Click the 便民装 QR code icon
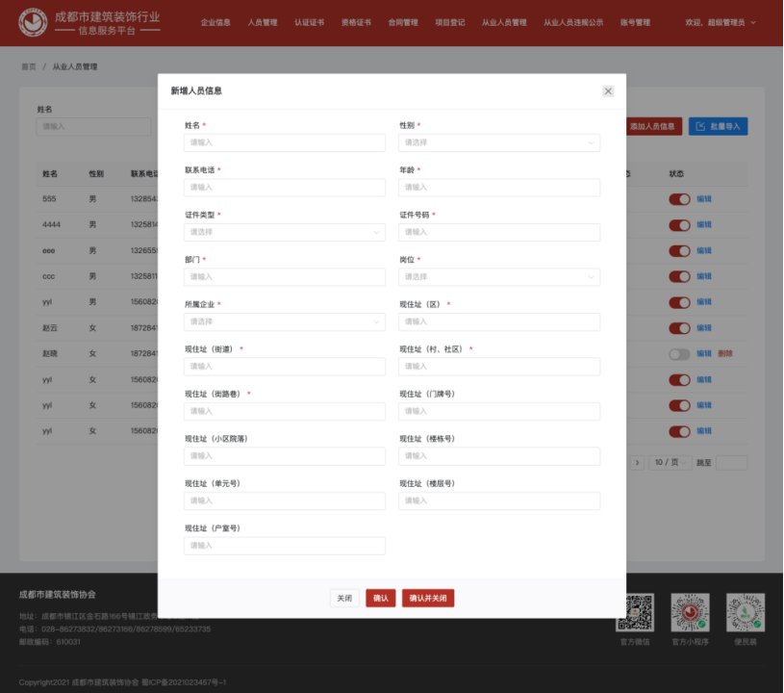 point(745,612)
